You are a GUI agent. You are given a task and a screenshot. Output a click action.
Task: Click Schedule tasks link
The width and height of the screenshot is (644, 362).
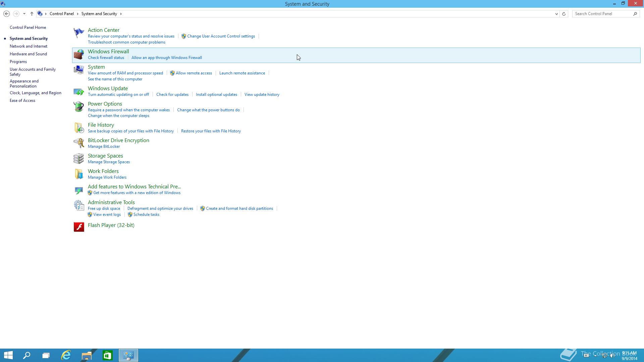[x=146, y=215]
